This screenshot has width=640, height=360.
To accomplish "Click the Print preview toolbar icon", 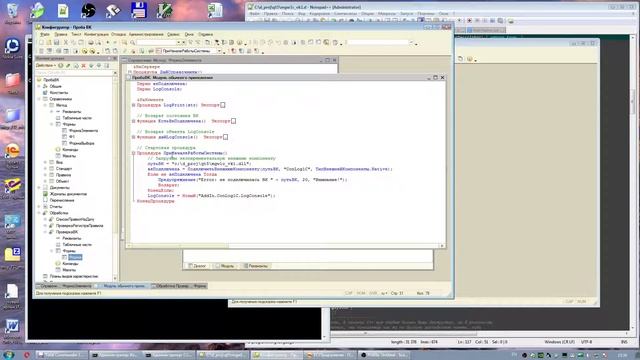I will [x=98, y=42].
